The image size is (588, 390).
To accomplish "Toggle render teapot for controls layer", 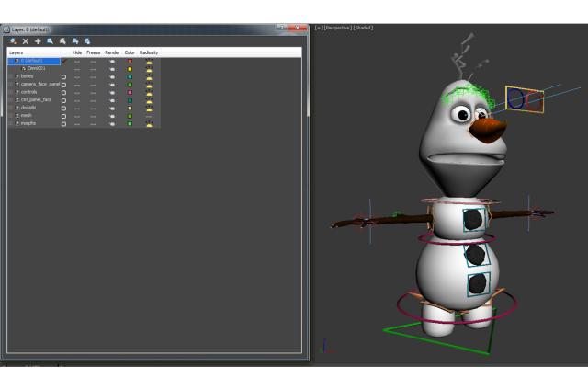I will pos(112,93).
